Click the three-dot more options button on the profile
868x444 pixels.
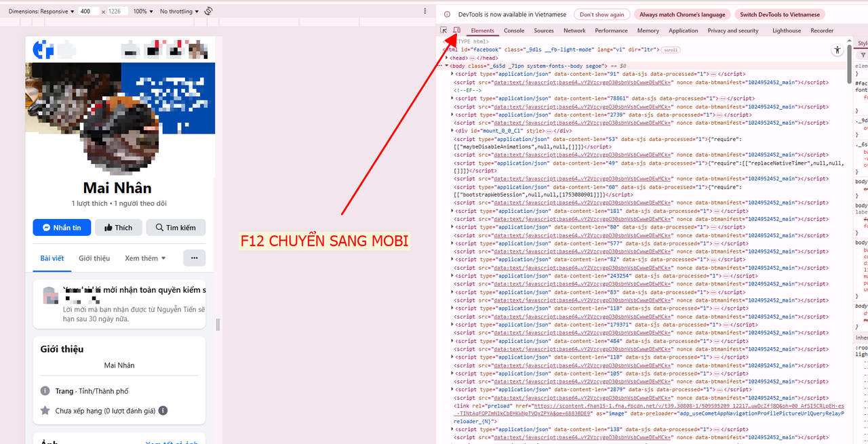click(194, 258)
